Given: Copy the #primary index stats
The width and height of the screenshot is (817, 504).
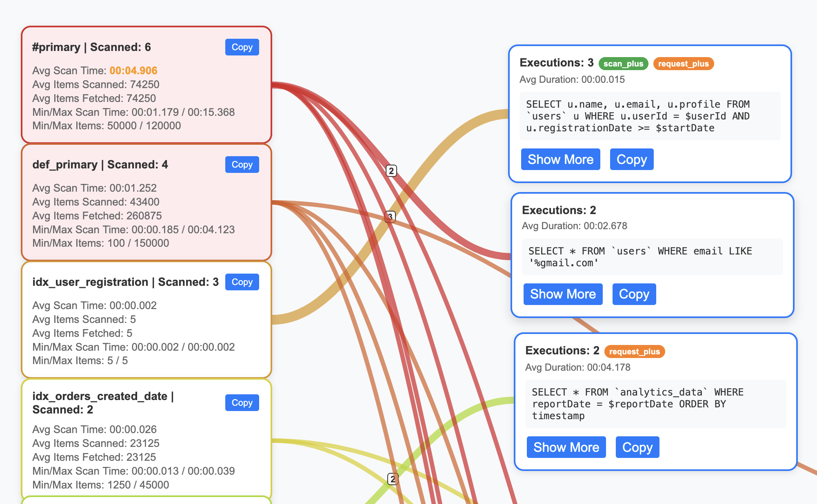Looking at the screenshot, I should 242,47.
